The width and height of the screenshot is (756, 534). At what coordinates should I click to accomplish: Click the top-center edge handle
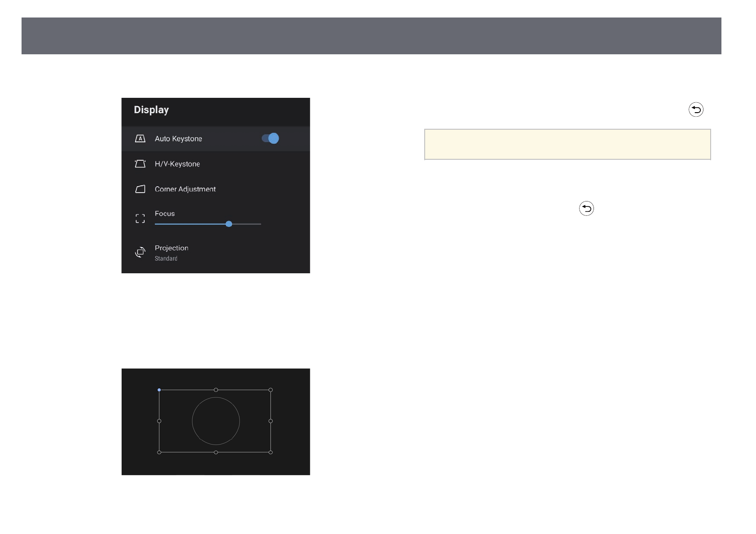216,390
